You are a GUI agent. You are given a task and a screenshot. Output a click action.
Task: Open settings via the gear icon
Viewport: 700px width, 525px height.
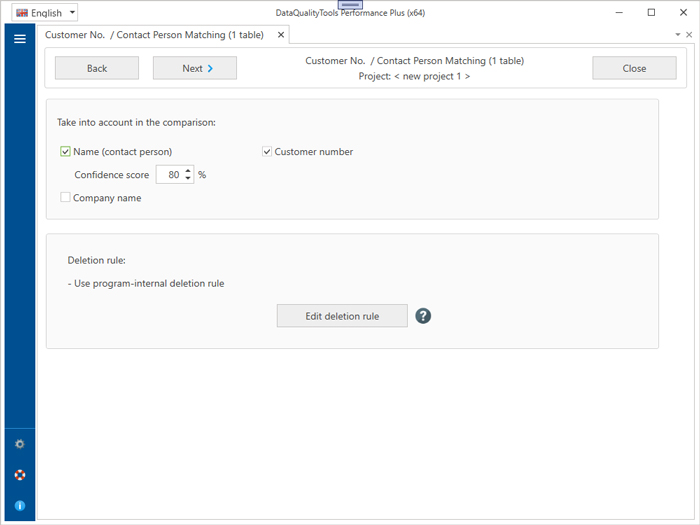[19, 444]
